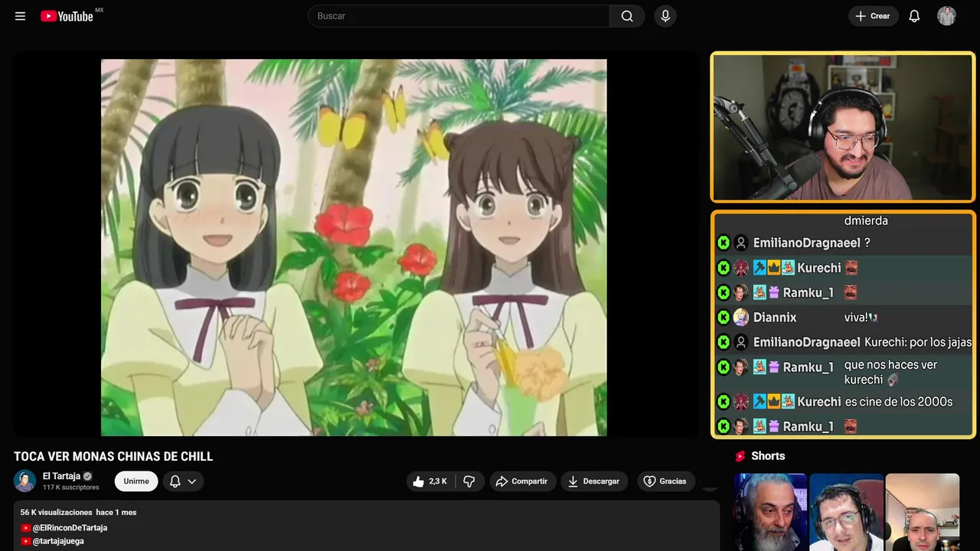Click 56 K visualizaciones description text

tap(57, 513)
